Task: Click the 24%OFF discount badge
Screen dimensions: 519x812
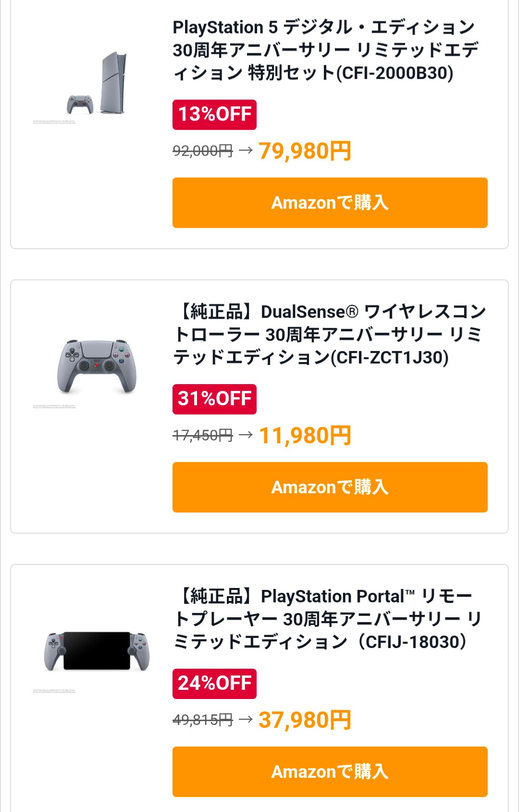Action: click(x=214, y=684)
